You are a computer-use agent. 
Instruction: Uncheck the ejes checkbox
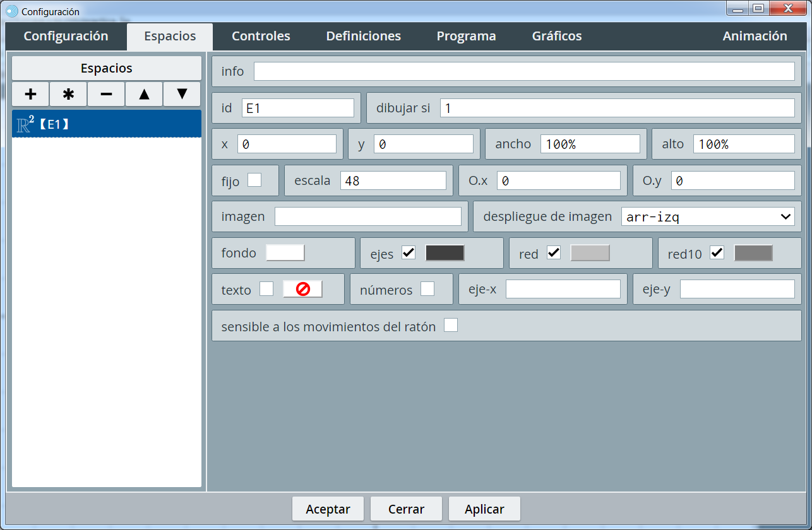[x=409, y=253]
